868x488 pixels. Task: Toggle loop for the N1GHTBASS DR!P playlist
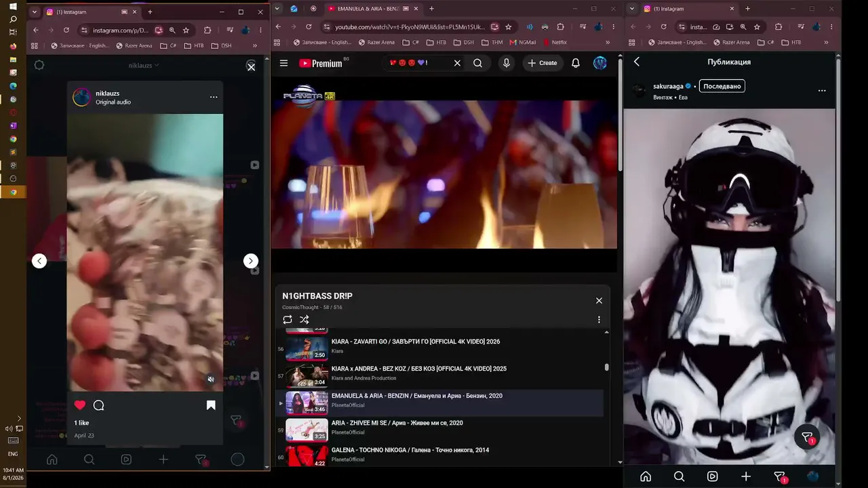288,319
